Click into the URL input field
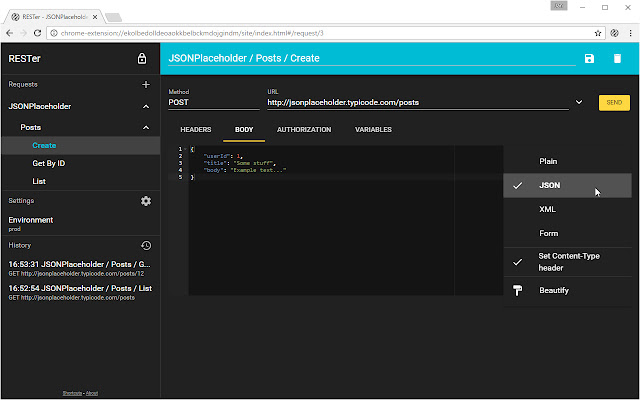This screenshot has height=400, width=640. (x=418, y=102)
